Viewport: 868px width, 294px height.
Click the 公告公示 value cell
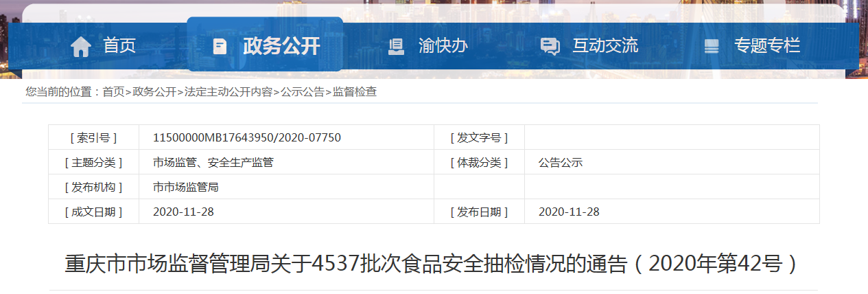point(672,163)
